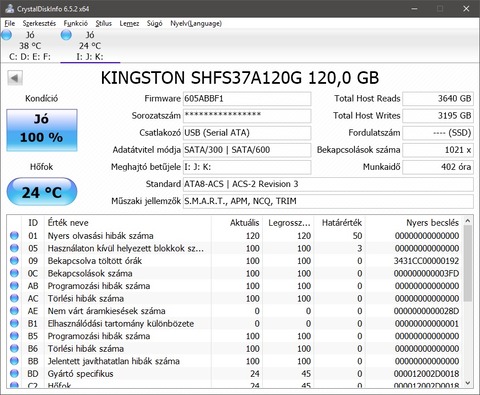Click the Érték neve column header

tap(128, 223)
